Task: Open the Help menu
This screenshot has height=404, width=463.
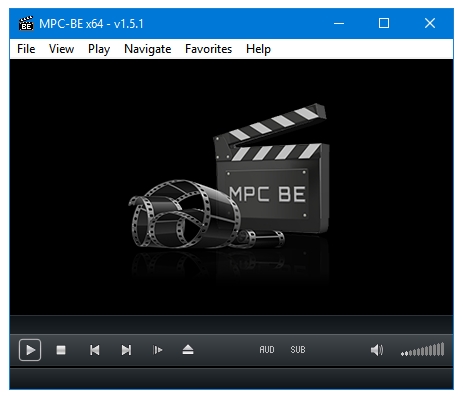Action: pyautogui.click(x=258, y=49)
